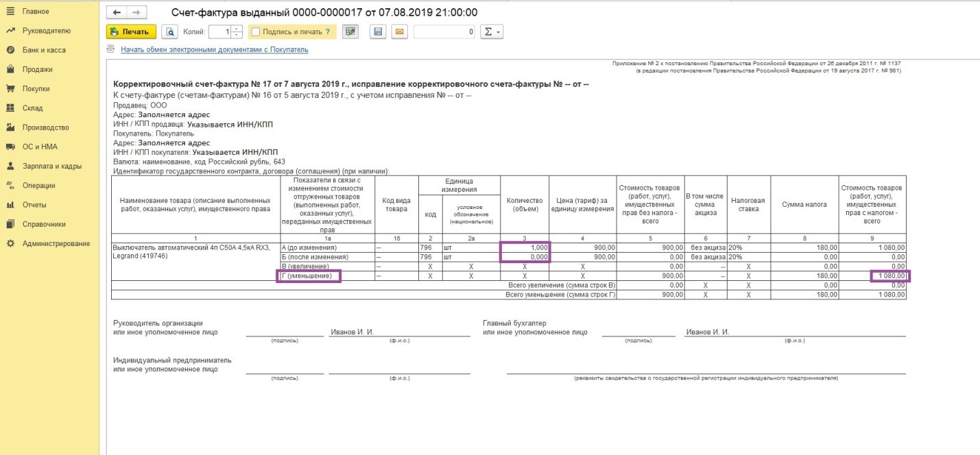Enable the Подпись и печать checkbox
980x455 pixels.
(x=256, y=32)
